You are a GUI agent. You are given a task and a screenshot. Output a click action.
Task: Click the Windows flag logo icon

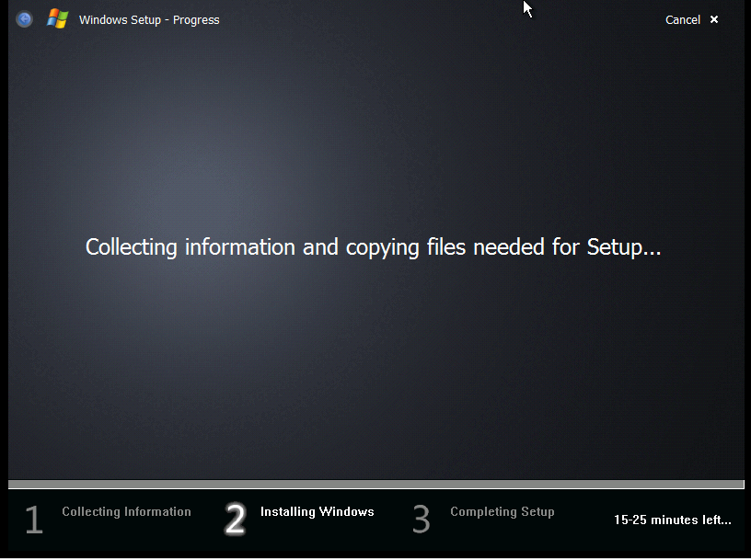(x=57, y=19)
